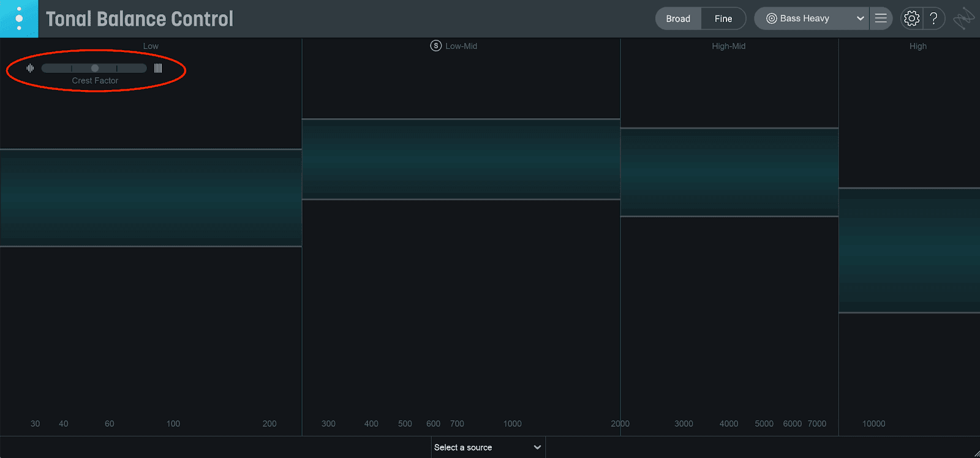Viewport: 980px width, 458px height.
Task: Click the High band target range
Action: point(910,250)
